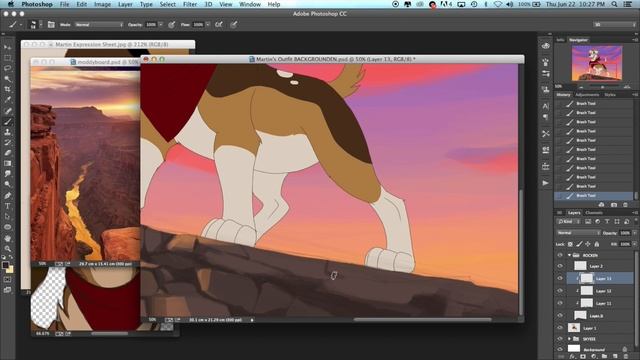The width and height of the screenshot is (640, 360).
Task: Select the Eyedropper tool
Action: pyautogui.click(x=8, y=100)
